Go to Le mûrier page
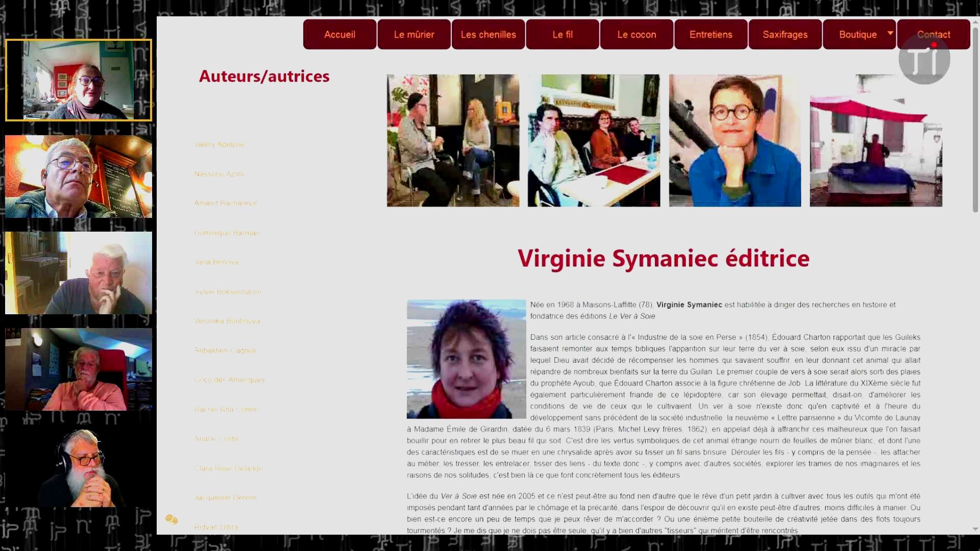Image resolution: width=980 pixels, height=551 pixels. tap(414, 35)
